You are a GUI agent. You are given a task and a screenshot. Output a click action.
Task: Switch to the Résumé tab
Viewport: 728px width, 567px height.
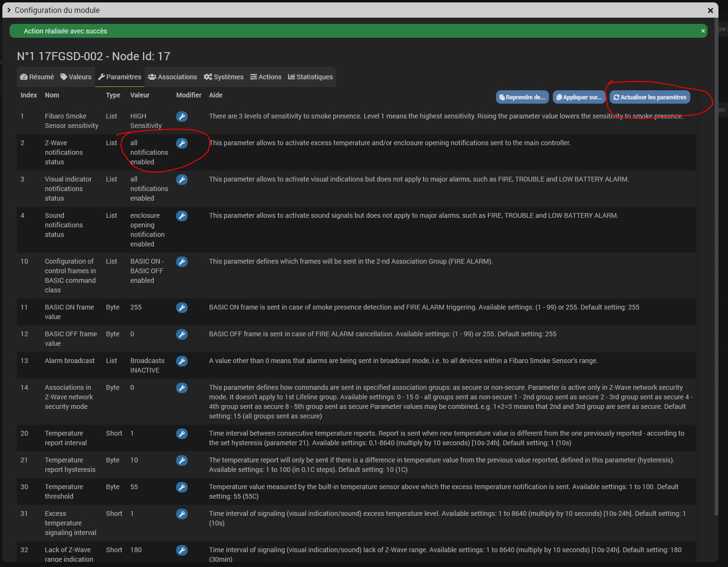37,77
